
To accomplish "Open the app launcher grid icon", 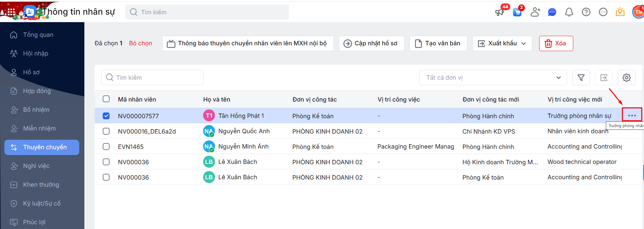I will (x=11, y=12).
